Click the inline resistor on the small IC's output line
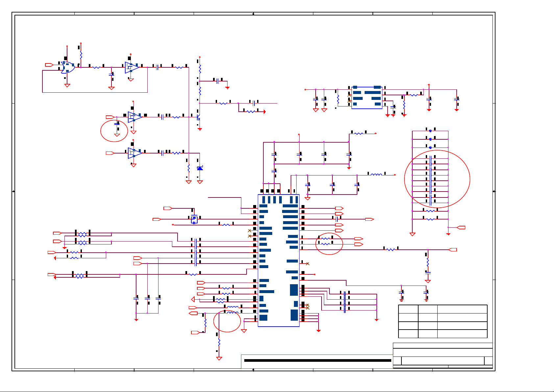Viewport: 554px width, 392px height. click(x=414, y=95)
